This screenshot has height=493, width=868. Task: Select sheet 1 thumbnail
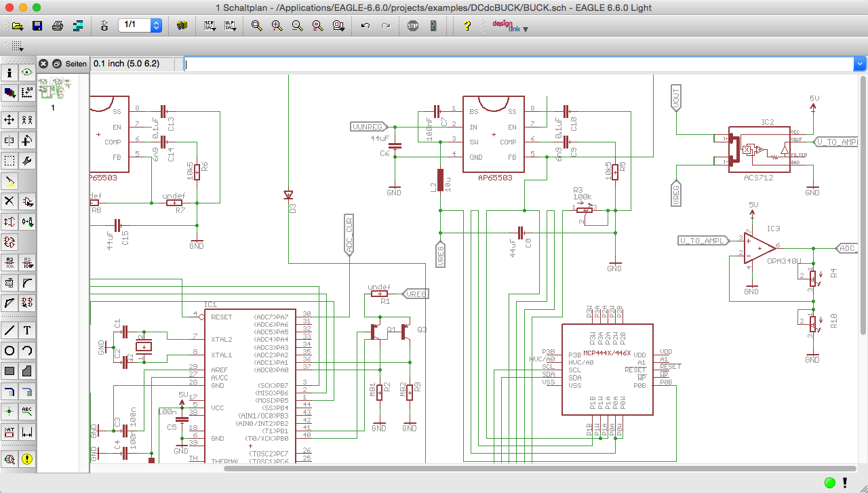[54, 88]
